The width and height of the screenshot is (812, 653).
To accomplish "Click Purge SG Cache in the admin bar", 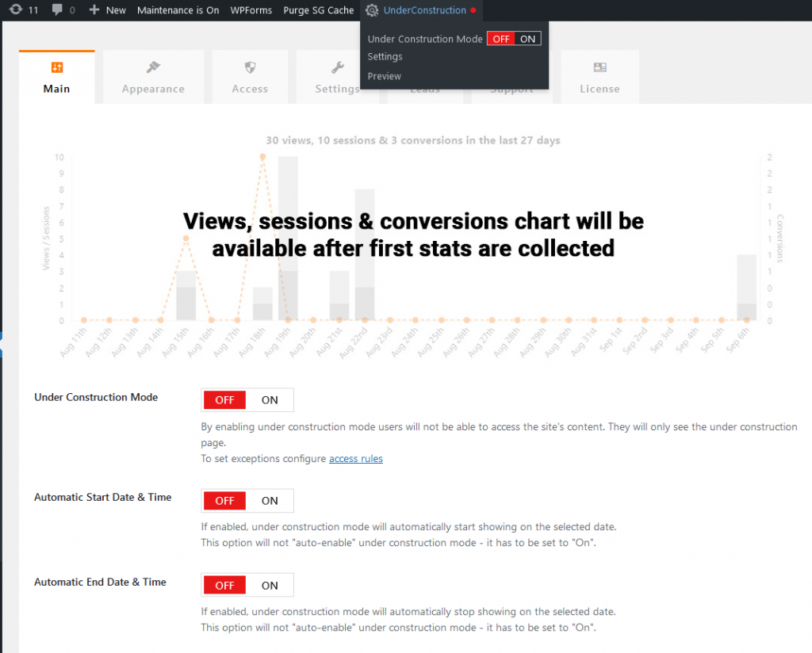I will coord(319,10).
